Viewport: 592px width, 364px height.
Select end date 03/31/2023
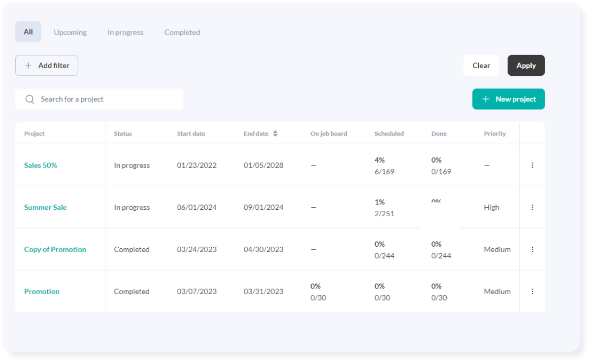(263, 292)
